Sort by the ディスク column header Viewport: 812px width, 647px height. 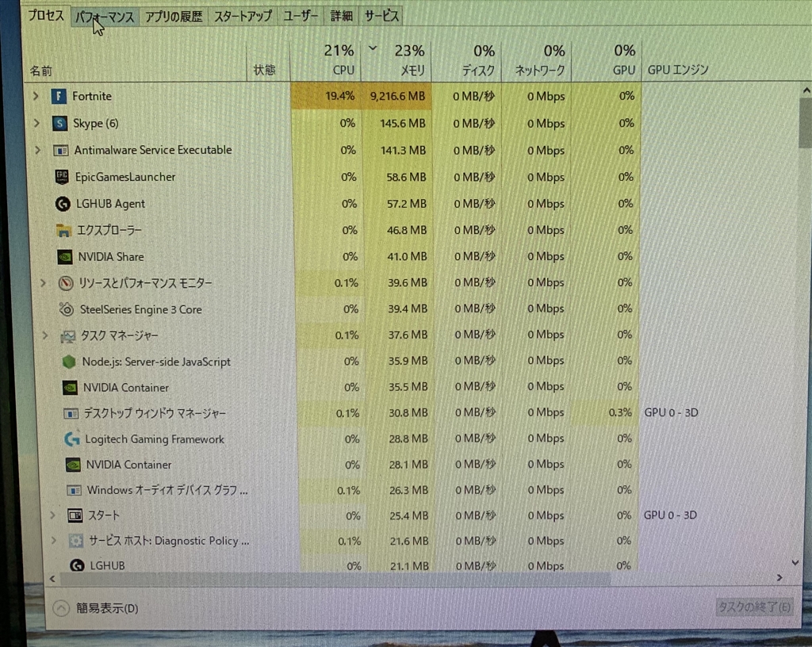point(466,60)
